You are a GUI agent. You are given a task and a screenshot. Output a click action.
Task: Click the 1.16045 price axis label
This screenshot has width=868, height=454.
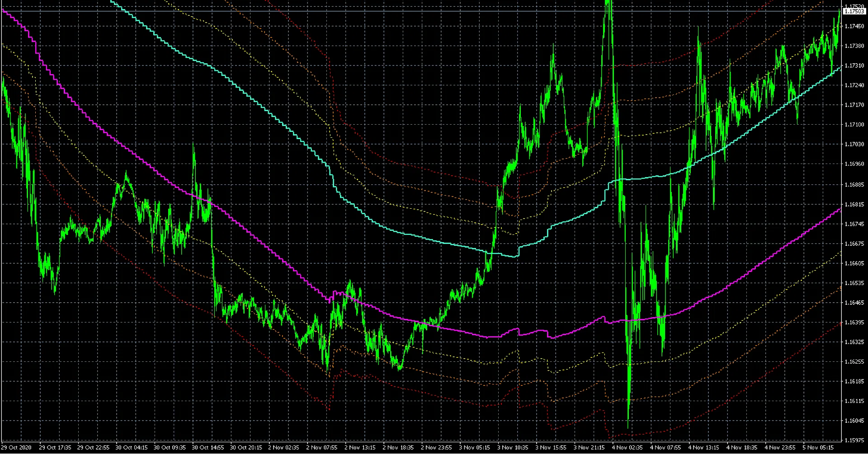[854, 421]
